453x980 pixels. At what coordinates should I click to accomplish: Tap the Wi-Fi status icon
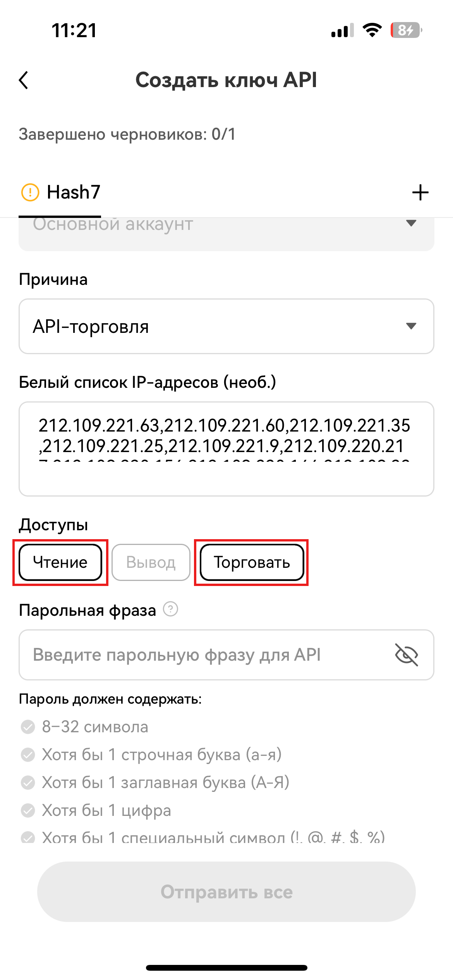[372, 30]
